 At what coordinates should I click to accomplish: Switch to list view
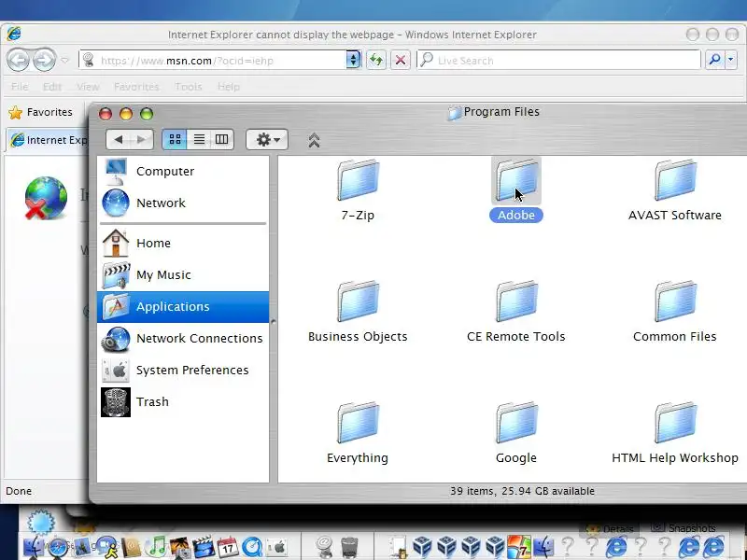click(199, 139)
